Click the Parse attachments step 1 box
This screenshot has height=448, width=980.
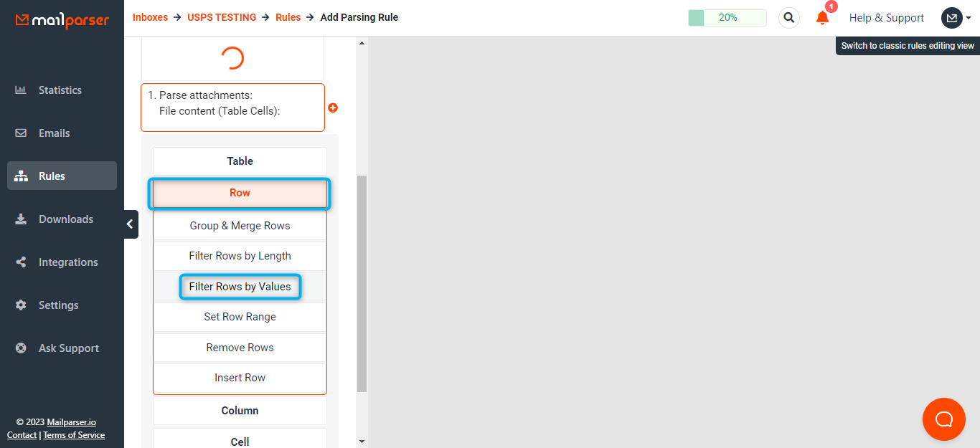(x=232, y=108)
